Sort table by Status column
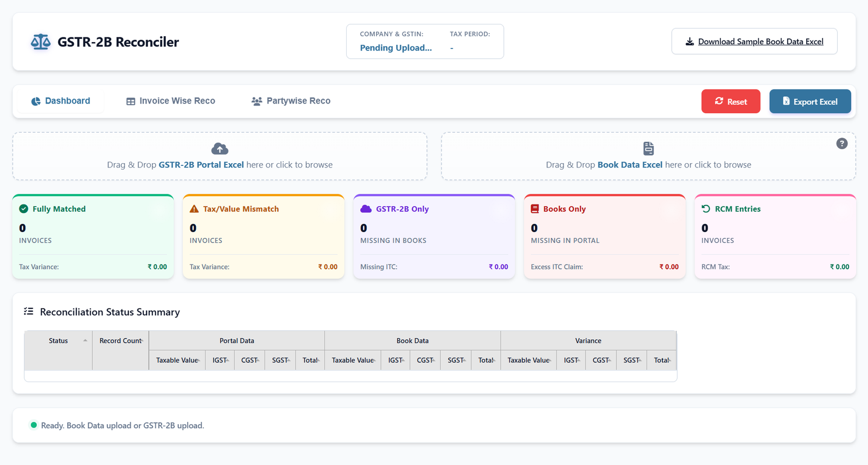This screenshot has width=868, height=465. [x=58, y=351]
